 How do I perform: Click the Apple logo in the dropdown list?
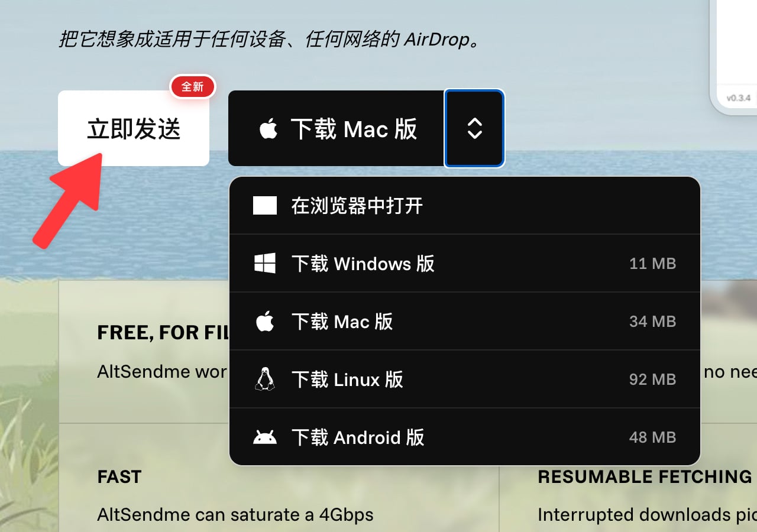(265, 321)
